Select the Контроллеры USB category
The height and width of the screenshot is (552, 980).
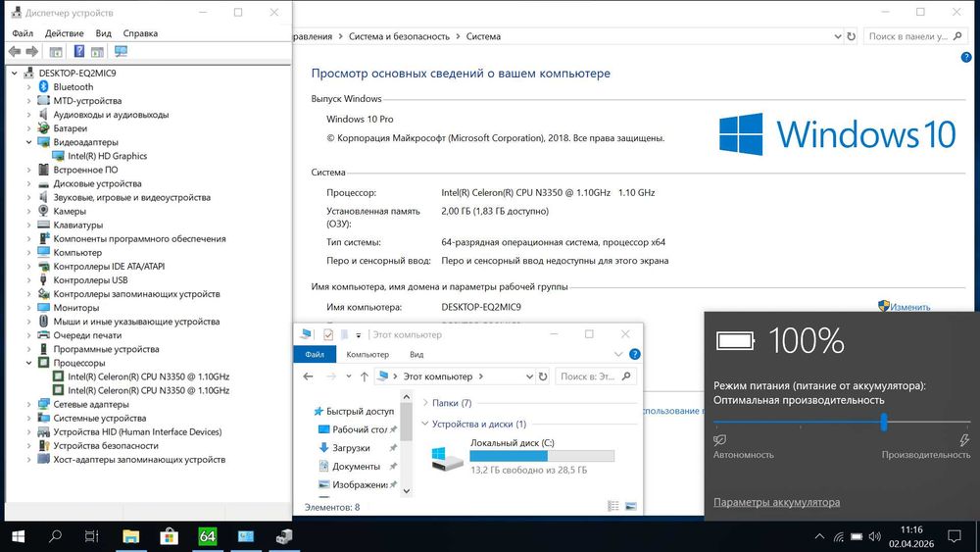[x=90, y=280]
